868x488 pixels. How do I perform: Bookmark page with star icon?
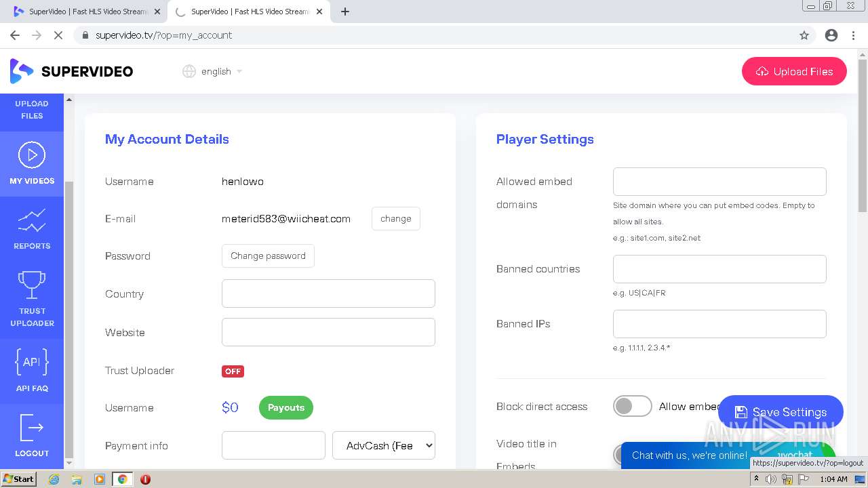804,35
